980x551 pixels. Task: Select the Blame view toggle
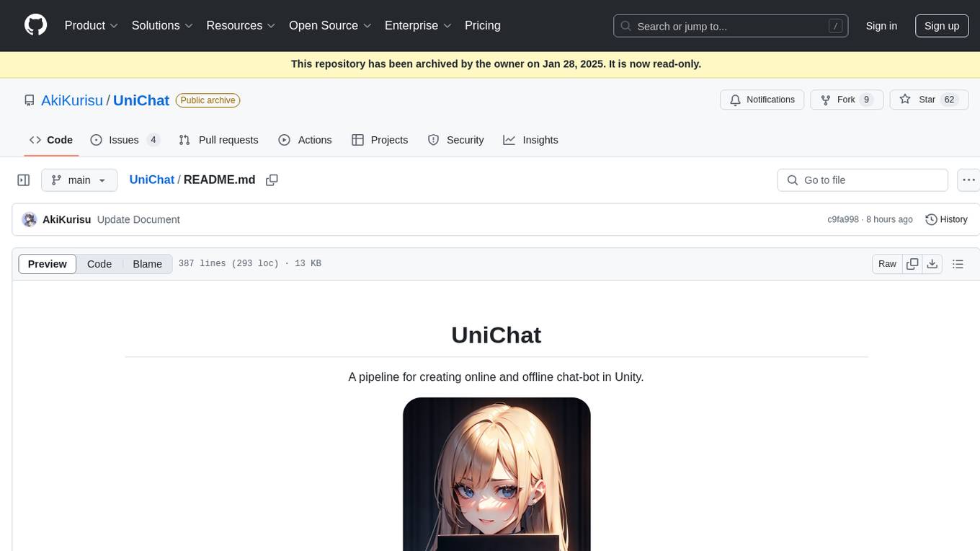147,264
